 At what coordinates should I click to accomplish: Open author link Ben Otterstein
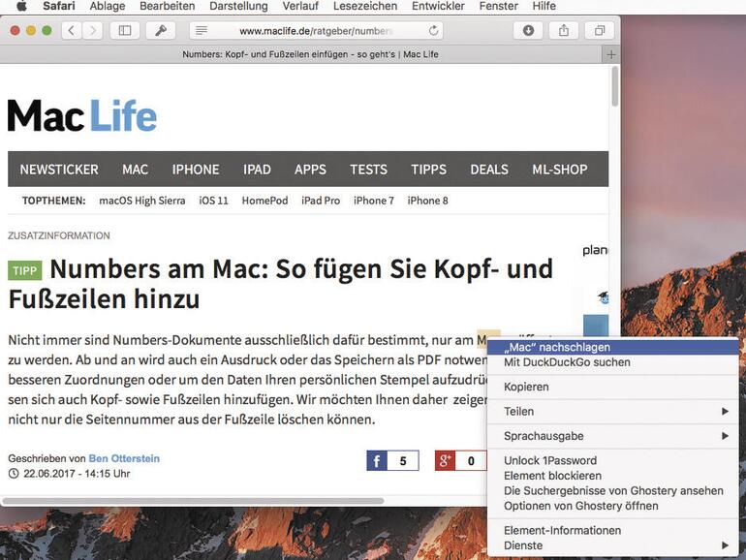point(124,458)
